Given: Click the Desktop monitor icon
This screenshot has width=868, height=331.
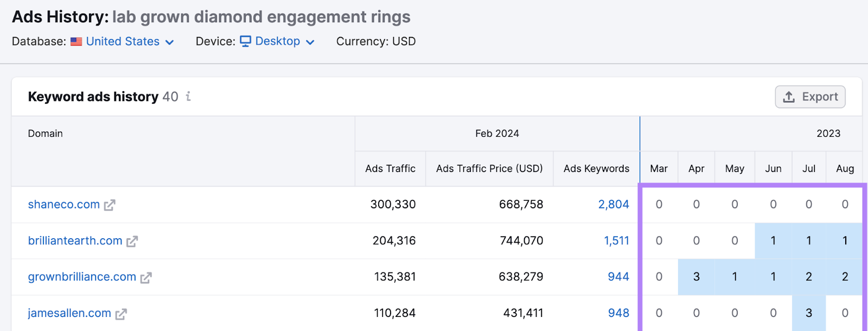Looking at the screenshot, I should pyautogui.click(x=246, y=42).
